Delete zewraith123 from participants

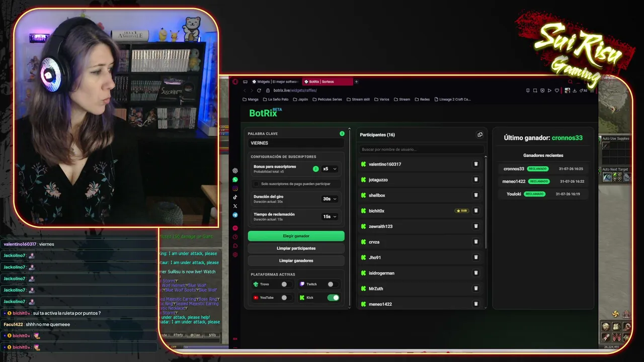pyautogui.click(x=476, y=226)
